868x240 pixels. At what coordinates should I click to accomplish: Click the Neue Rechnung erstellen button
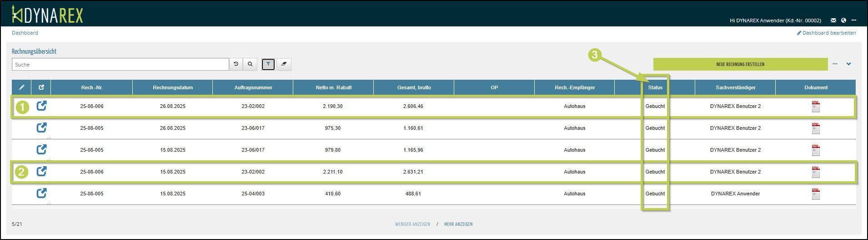[x=740, y=64]
